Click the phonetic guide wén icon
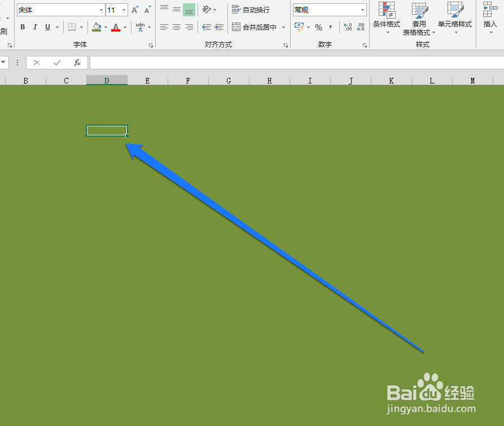This screenshot has height=426, width=504. click(140, 27)
